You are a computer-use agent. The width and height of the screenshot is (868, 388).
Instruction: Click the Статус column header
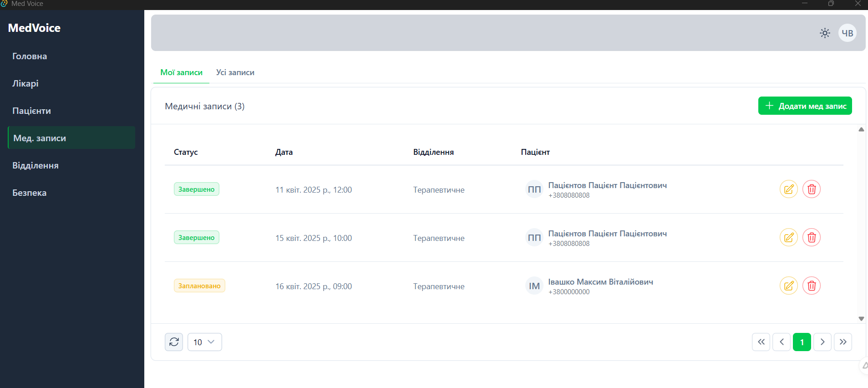[x=186, y=152]
